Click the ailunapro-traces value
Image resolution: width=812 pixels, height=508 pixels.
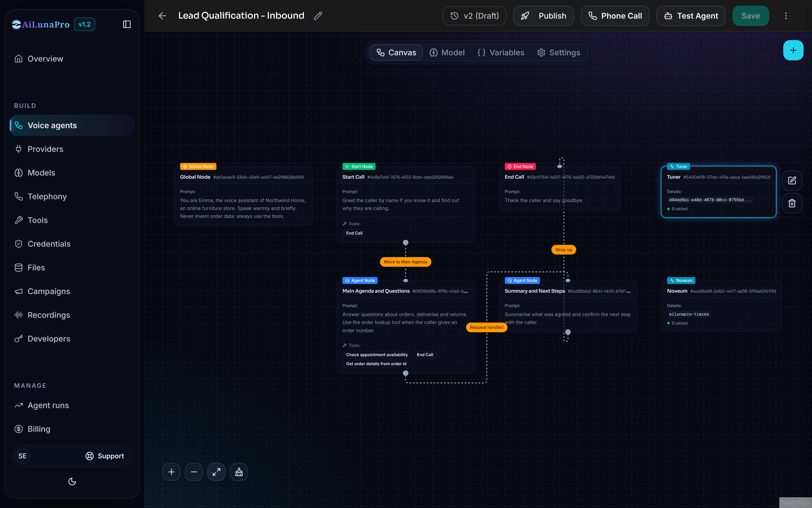(x=689, y=314)
